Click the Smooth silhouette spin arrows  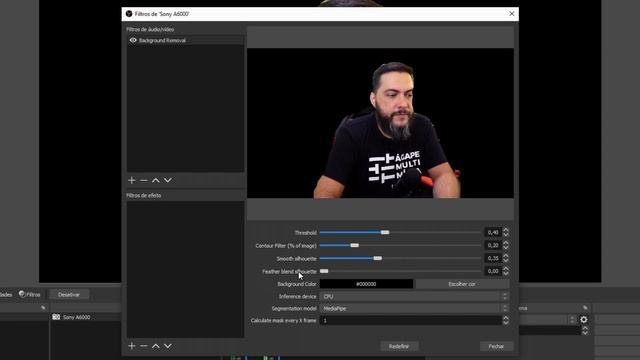pos(506,258)
